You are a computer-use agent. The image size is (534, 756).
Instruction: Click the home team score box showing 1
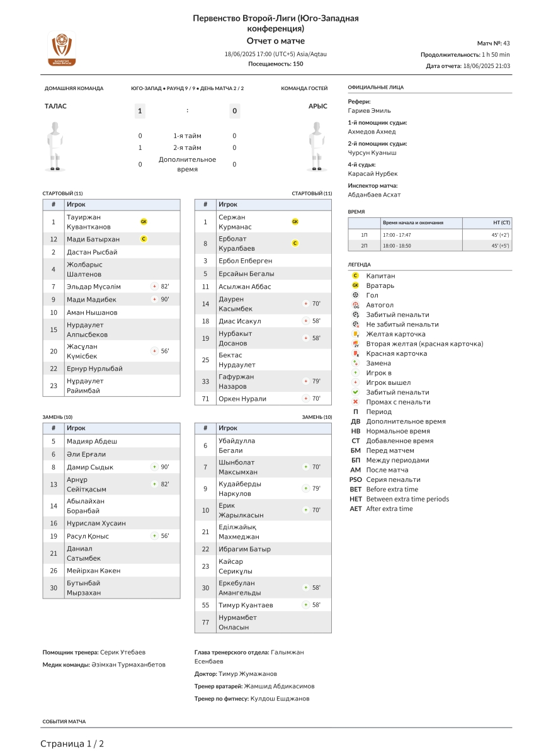pyautogui.click(x=140, y=111)
